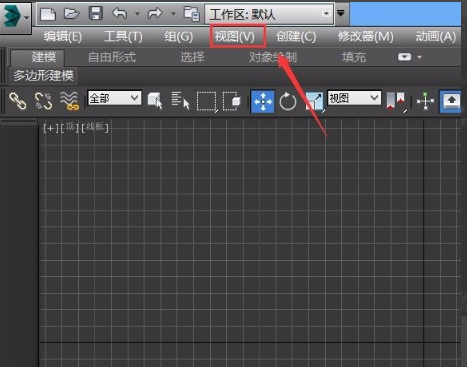Viewport: 467px width, 367px height.
Task: Activate the Select and Rotate tool
Action: click(x=288, y=101)
